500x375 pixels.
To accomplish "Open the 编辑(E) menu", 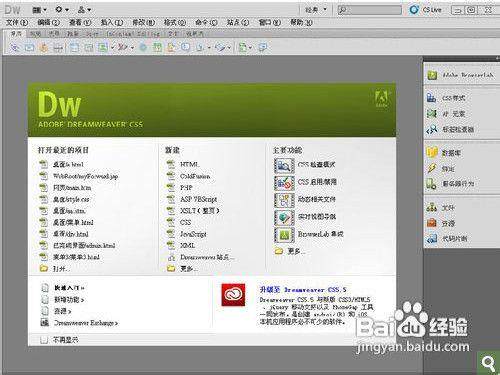I will pos(48,22).
